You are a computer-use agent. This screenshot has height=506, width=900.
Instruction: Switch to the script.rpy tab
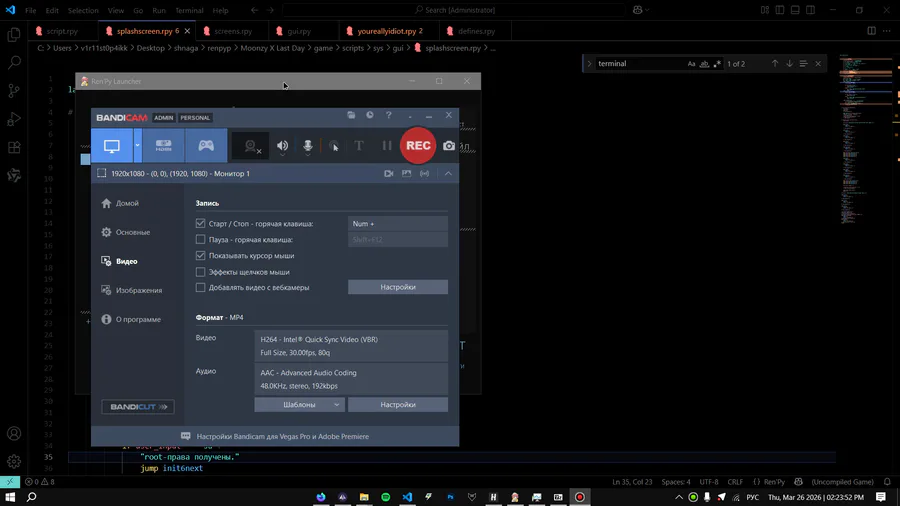point(62,31)
